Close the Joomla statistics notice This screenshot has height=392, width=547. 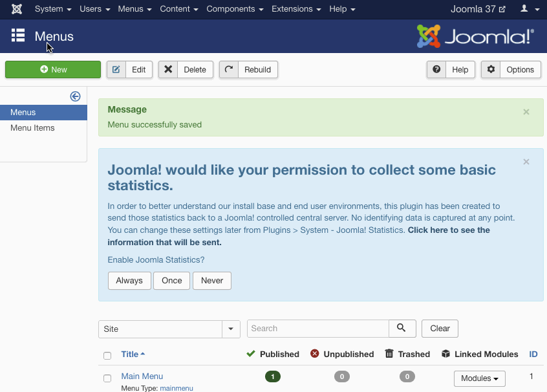coord(526,162)
